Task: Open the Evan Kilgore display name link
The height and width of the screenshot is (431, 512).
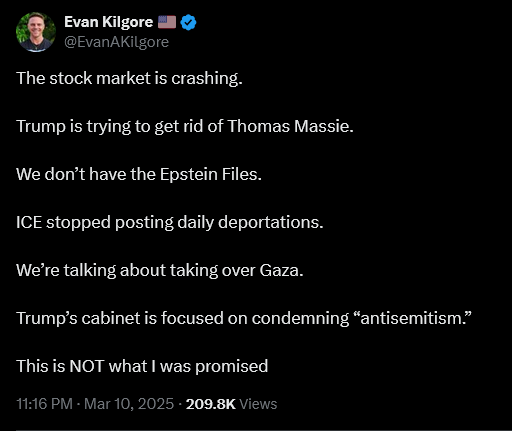Action: click(x=108, y=22)
